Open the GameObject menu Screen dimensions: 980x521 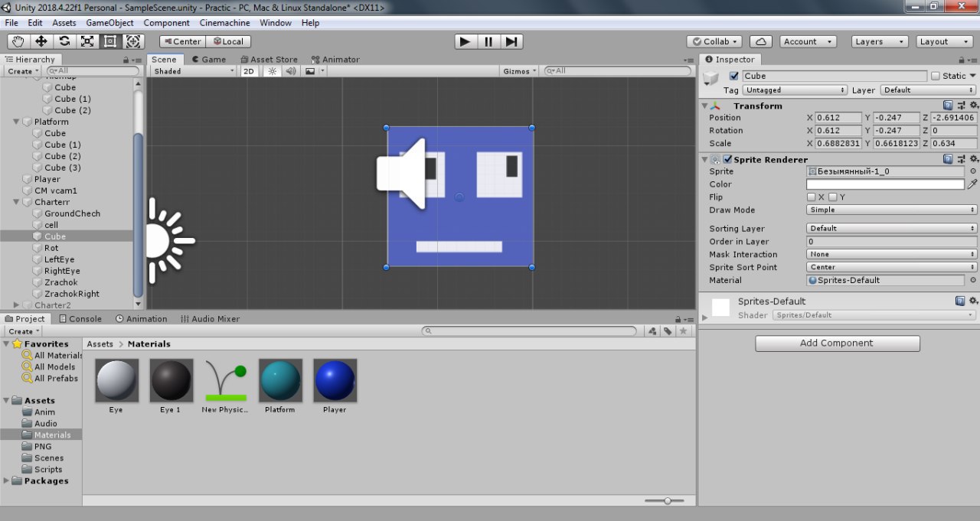pos(109,23)
